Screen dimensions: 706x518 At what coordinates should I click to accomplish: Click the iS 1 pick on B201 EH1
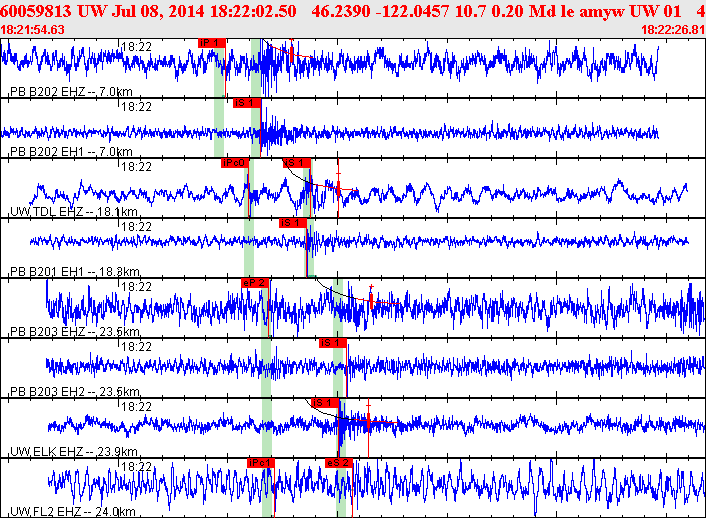point(293,223)
